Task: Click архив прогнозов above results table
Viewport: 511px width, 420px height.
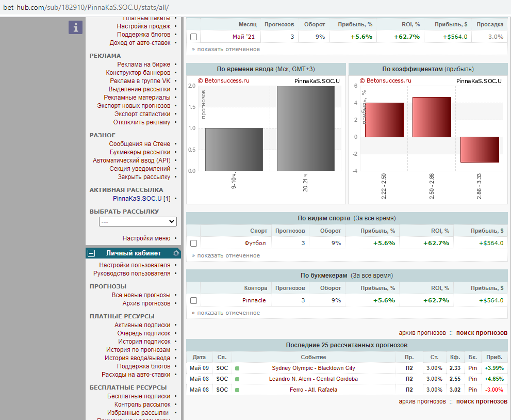Action: tap(422, 333)
